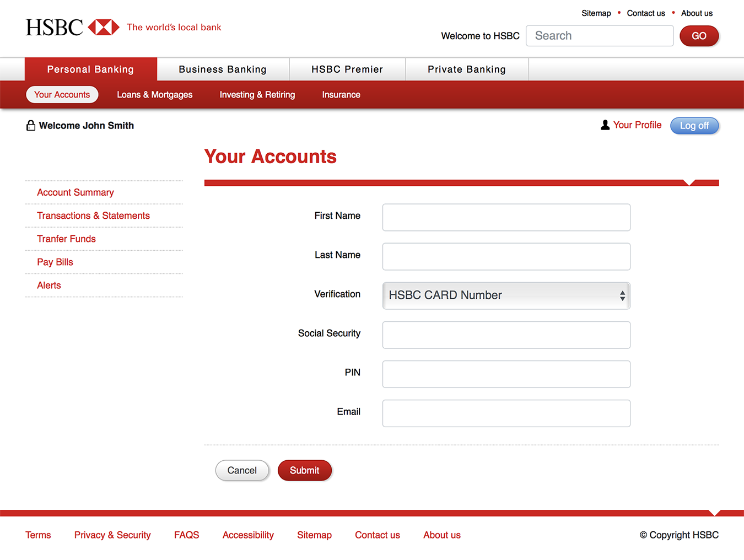Open Contact us link in the footer

point(378,535)
